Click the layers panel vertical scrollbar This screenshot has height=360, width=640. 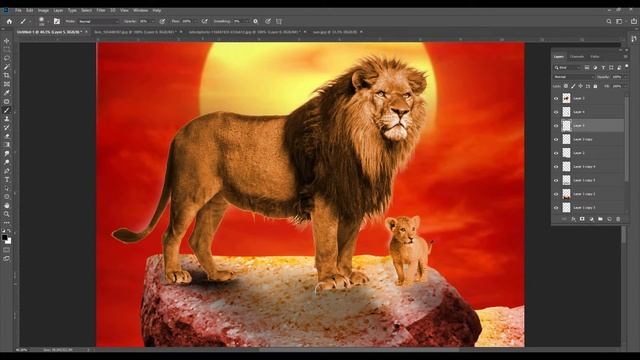point(627,139)
